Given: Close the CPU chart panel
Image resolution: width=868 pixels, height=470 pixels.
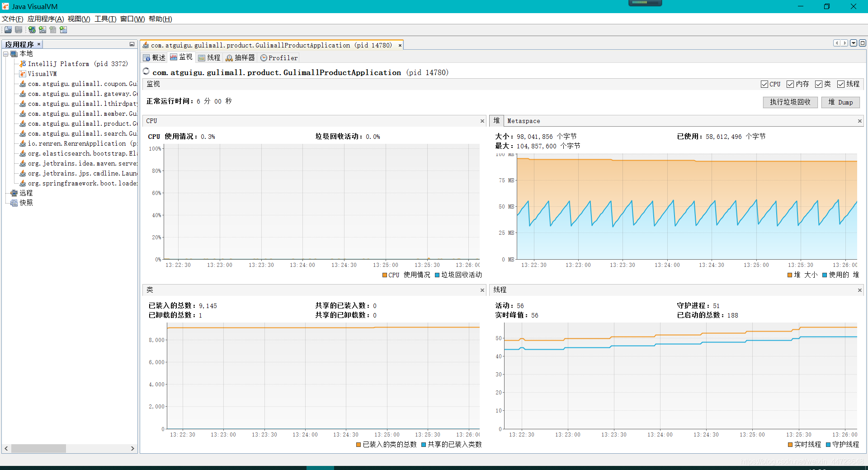Looking at the screenshot, I should coord(482,121).
